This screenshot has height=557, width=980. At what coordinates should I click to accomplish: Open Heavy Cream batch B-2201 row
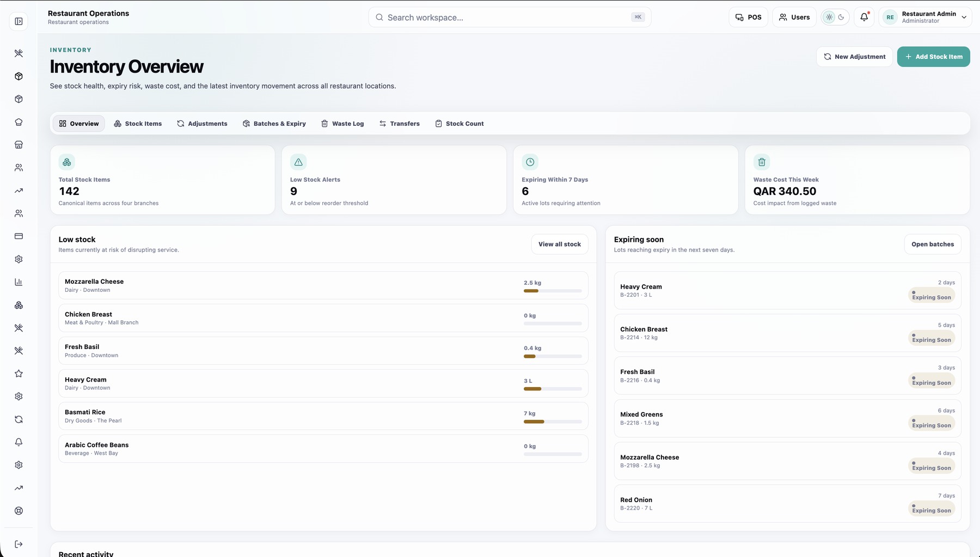(x=787, y=290)
